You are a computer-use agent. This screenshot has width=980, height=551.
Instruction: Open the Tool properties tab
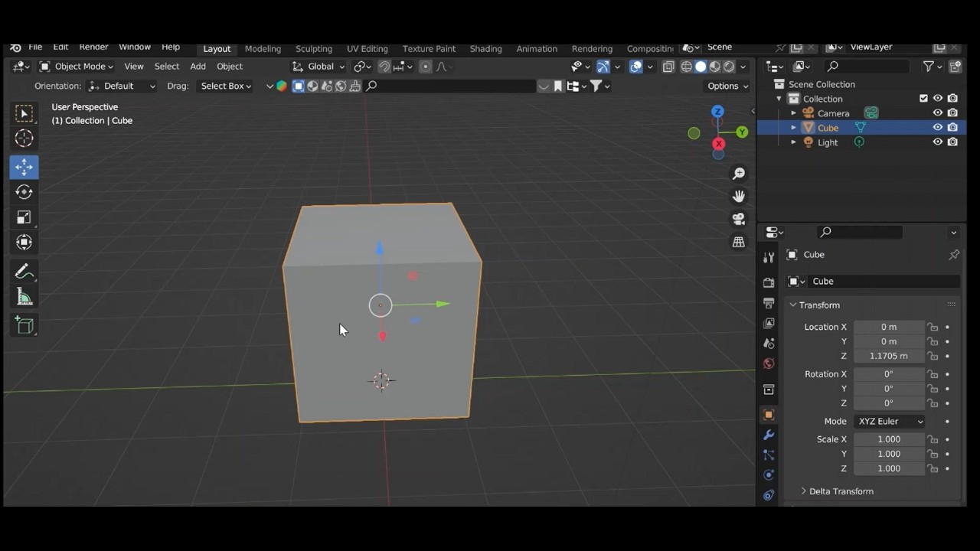click(769, 258)
